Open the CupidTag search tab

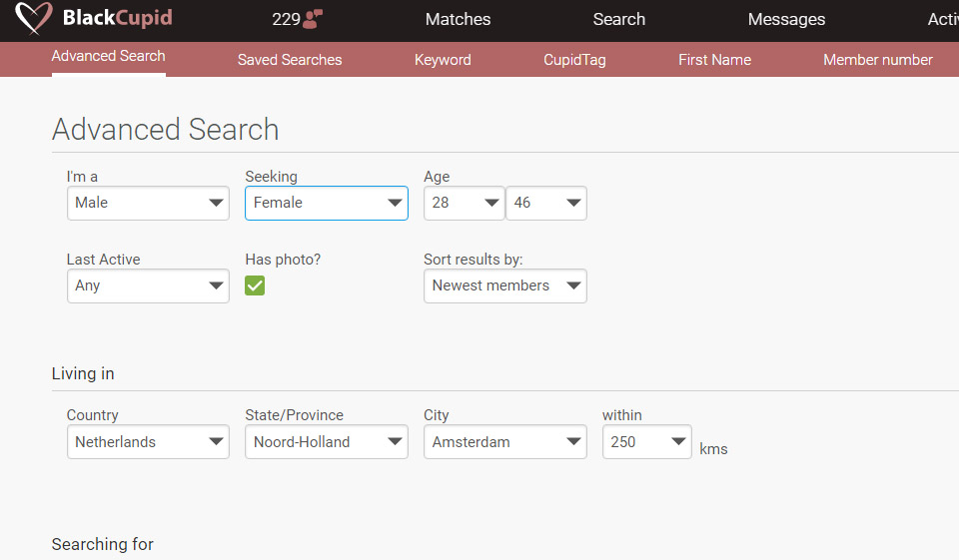574,60
